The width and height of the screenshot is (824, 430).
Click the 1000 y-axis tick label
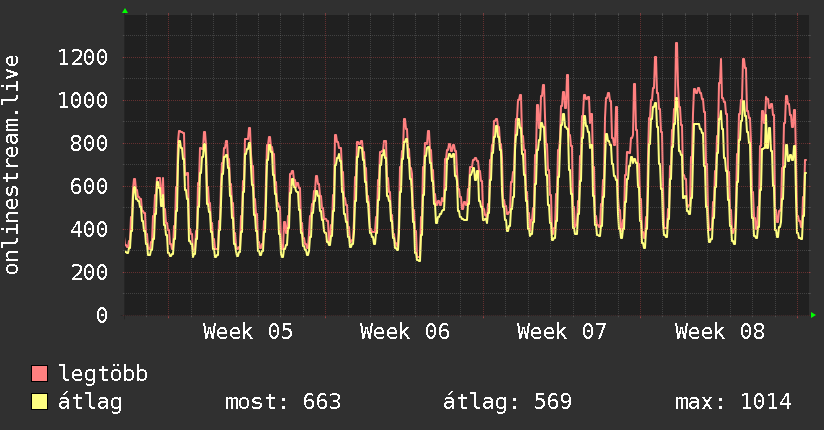[82, 100]
